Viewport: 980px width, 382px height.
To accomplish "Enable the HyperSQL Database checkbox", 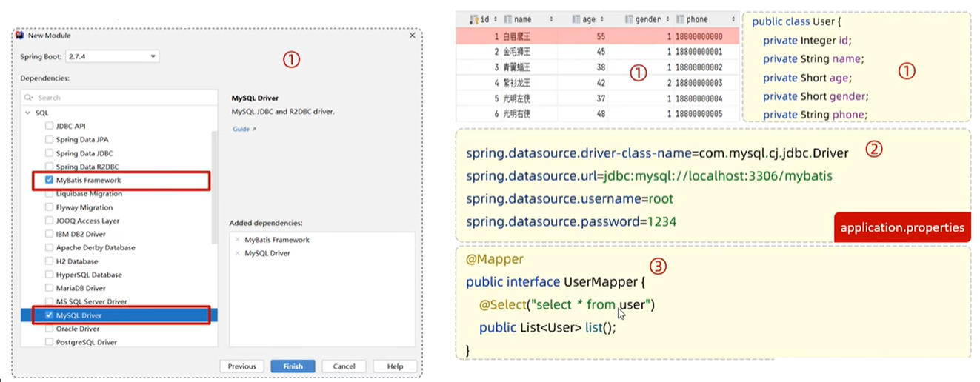I will coord(49,275).
